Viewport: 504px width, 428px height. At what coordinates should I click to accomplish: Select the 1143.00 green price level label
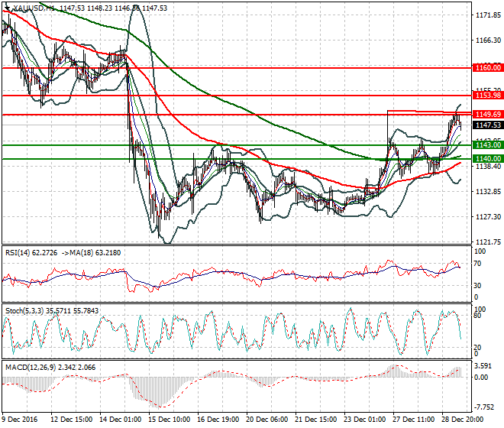[x=488, y=145]
